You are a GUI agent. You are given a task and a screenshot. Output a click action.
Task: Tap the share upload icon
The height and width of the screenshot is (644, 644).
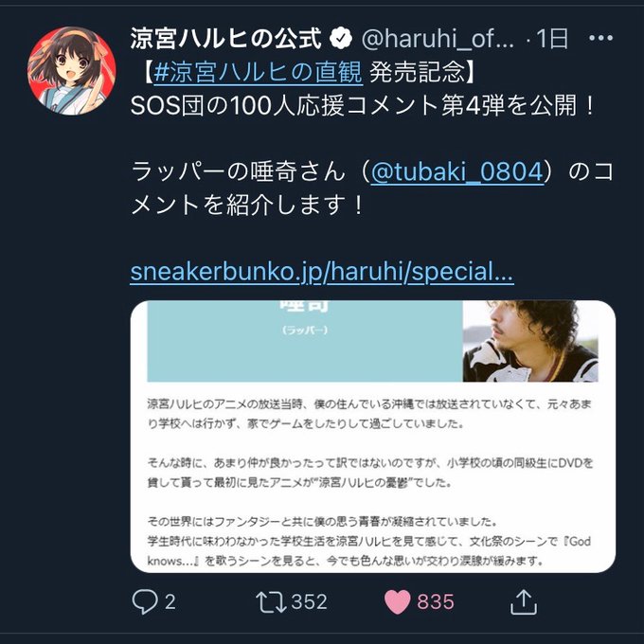(x=524, y=601)
